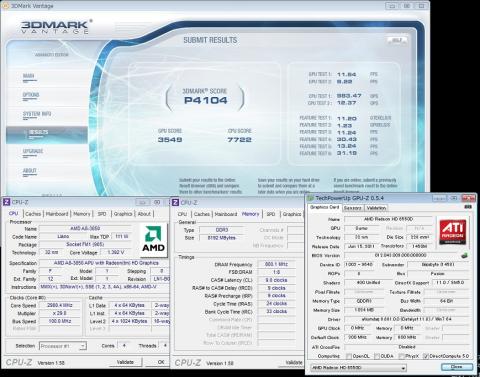This screenshot has width=480, height=377.
Task: Click the Cycle Time (tRAS) value 24 clocks
Action: pyautogui.click(x=276, y=304)
